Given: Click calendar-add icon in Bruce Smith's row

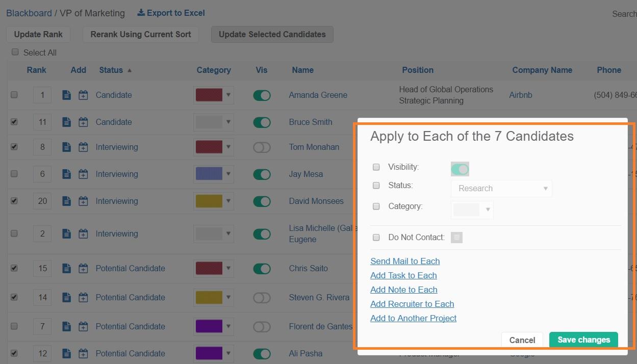Looking at the screenshot, I should click(x=83, y=122).
